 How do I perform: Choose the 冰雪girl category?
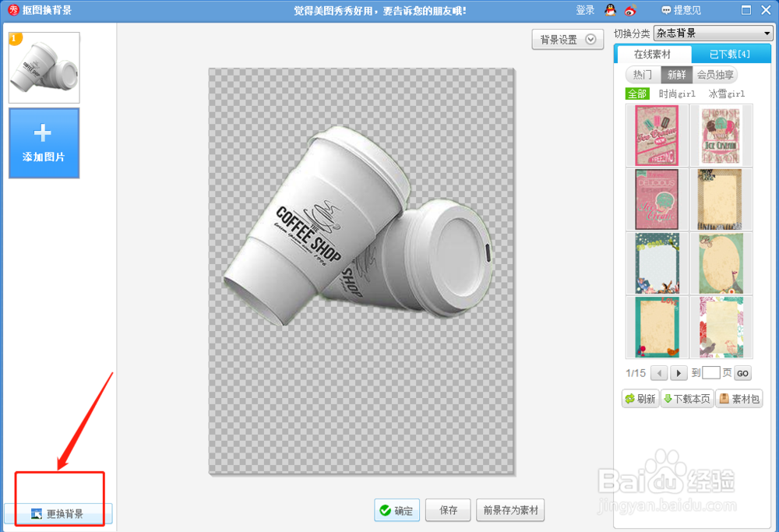tap(726, 93)
